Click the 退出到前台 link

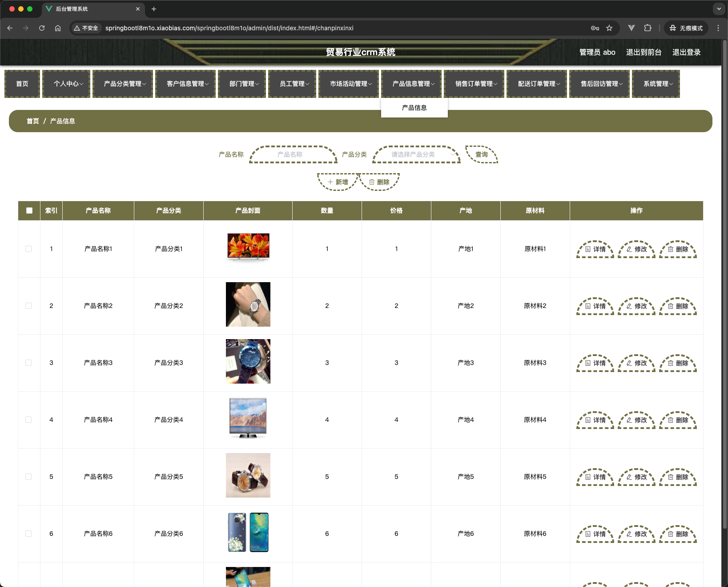coord(644,52)
